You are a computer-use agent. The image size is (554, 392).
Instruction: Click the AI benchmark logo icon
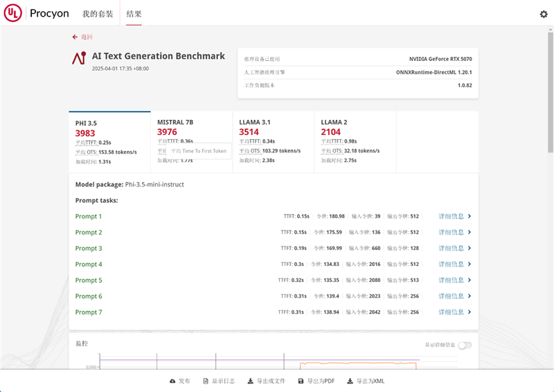[x=79, y=58]
